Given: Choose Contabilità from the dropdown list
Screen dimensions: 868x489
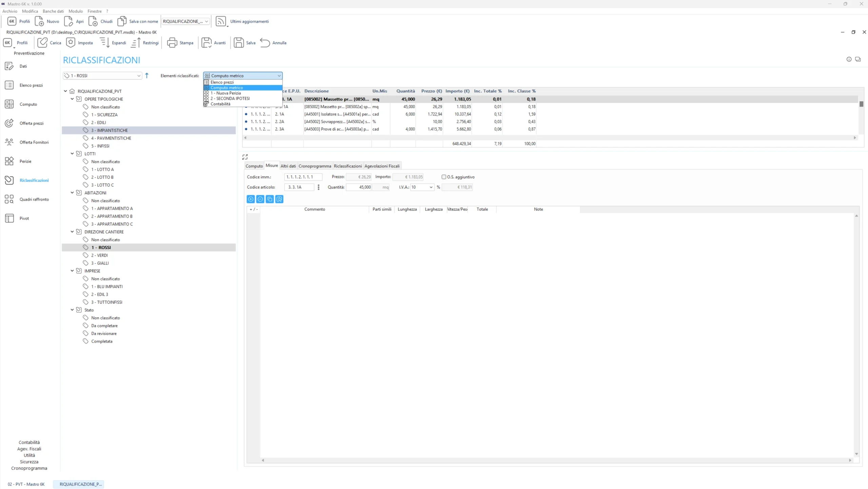Looking at the screenshot, I should click(x=220, y=104).
